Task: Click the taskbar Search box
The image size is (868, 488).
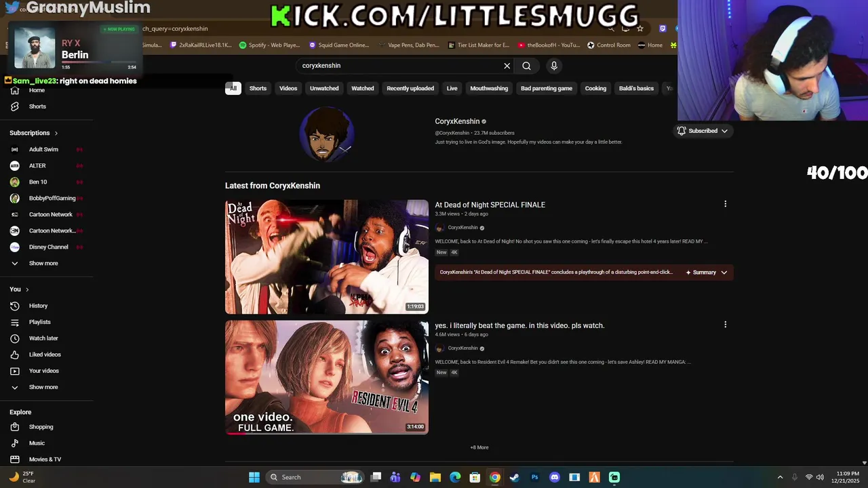Action: tap(315, 477)
